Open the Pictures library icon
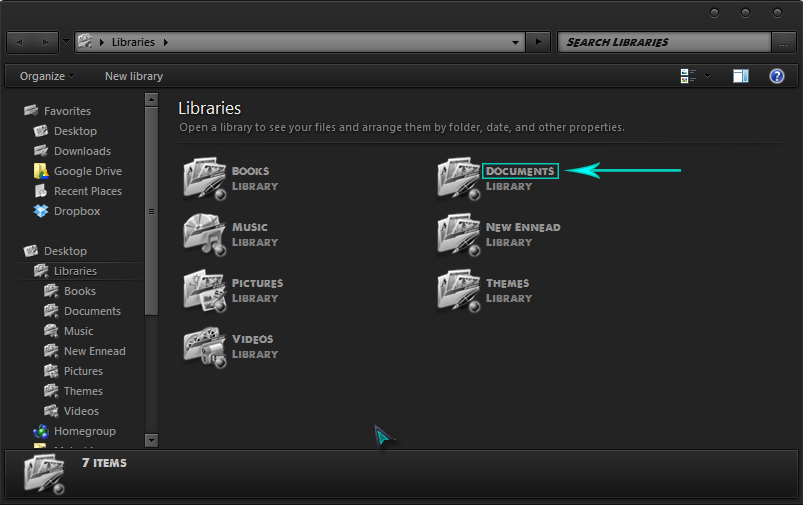Image resolution: width=803 pixels, height=505 pixels. click(205, 290)
